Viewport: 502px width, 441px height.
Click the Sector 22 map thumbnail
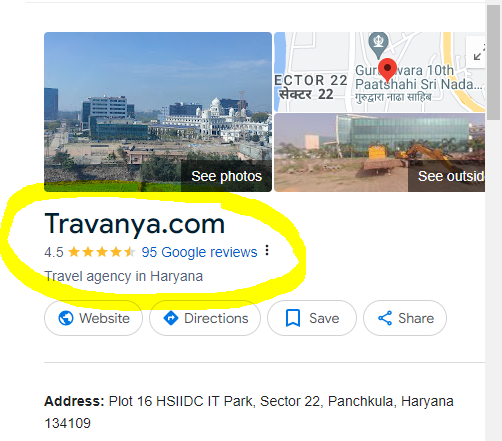click(x=379, y=72)
